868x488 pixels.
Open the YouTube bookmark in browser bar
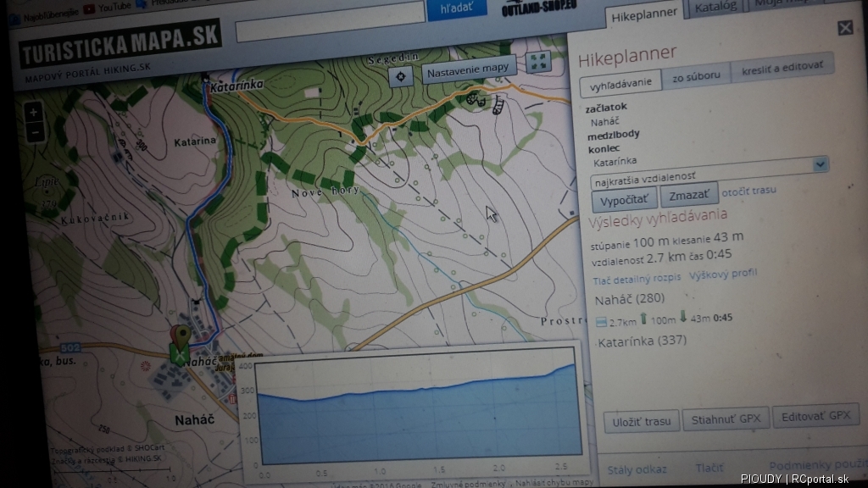(x=108, y=8)
